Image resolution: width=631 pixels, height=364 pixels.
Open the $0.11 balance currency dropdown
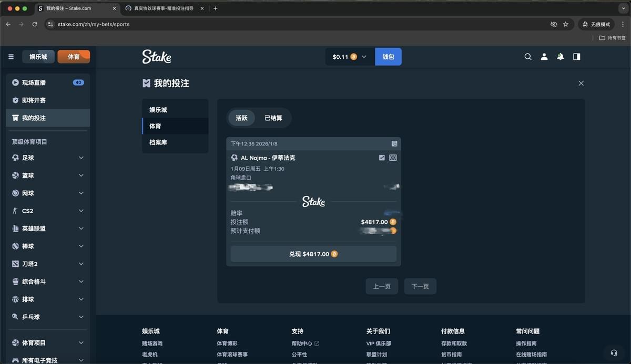click(350, 57)
